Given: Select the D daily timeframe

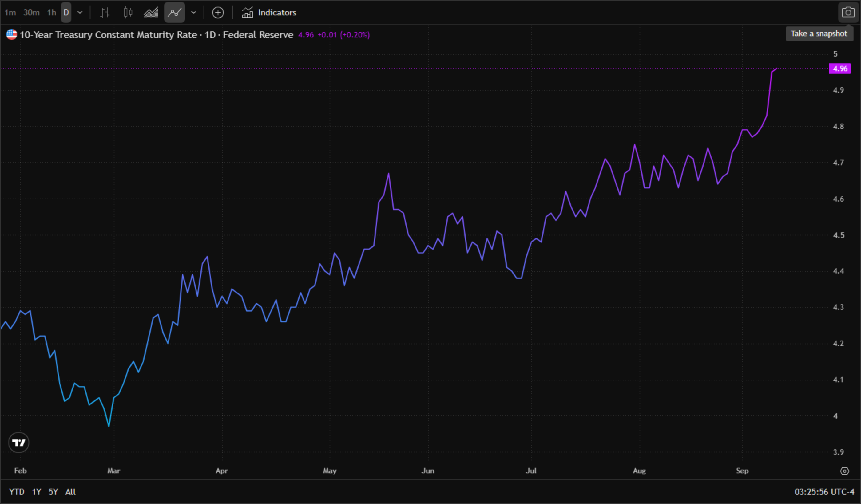Looking at the screenshot, I should tap(66, 13).
